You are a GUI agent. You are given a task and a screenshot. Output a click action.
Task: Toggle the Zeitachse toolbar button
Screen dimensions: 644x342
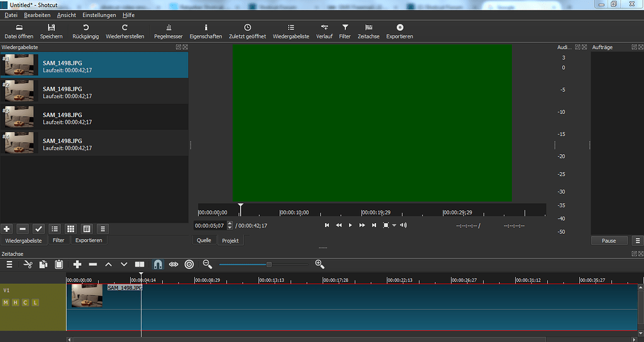pos(369,31)
